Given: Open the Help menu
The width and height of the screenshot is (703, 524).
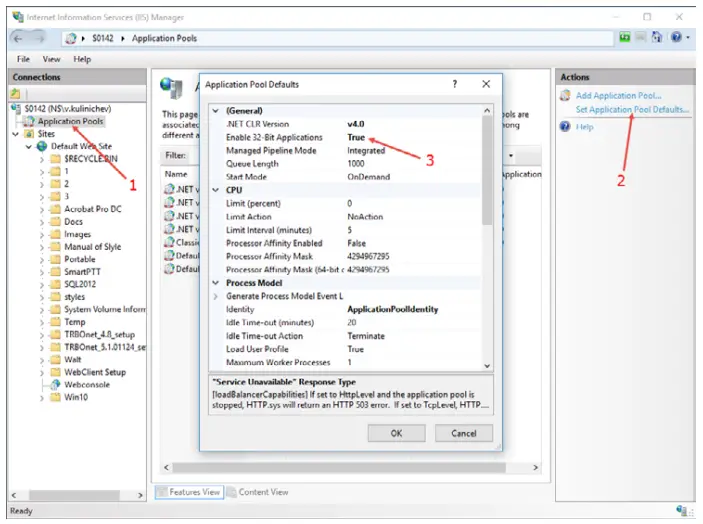Looking at the screenshot, I should (82, 59).
